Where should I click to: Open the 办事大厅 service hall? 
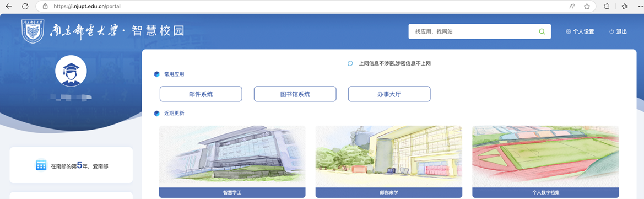[389, 94]
